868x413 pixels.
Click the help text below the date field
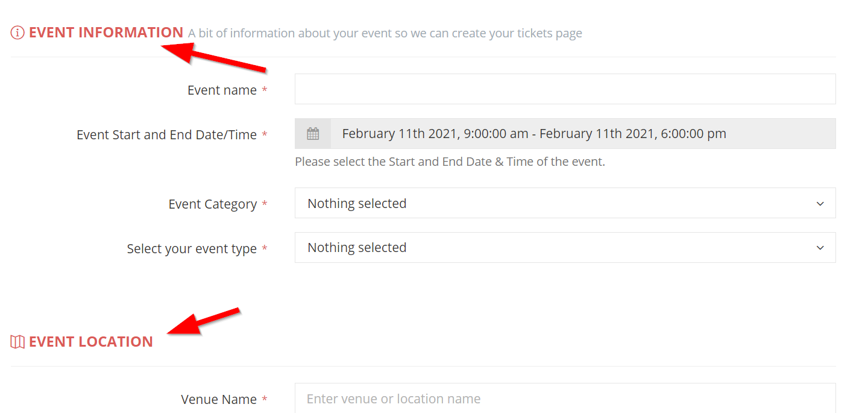450,162
